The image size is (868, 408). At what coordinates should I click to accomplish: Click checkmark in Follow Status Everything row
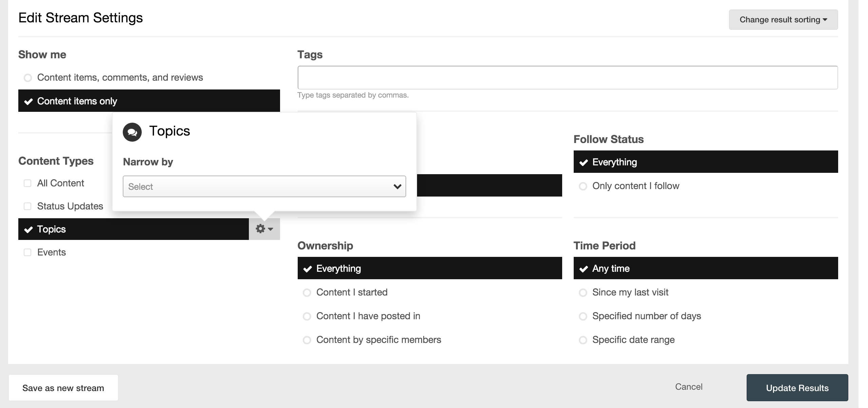pyautogui.click(x=583, y=162)
